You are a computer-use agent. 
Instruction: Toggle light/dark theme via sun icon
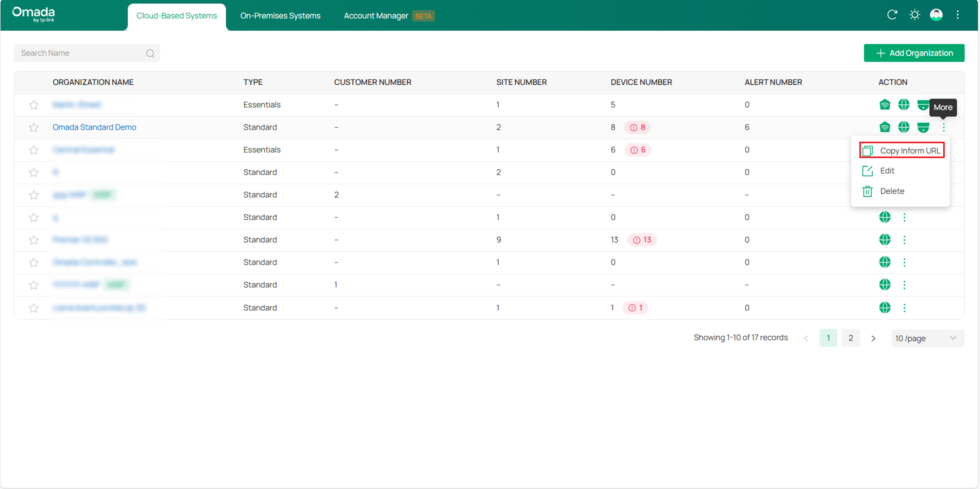pyautogui.click(x=915, y=15)
